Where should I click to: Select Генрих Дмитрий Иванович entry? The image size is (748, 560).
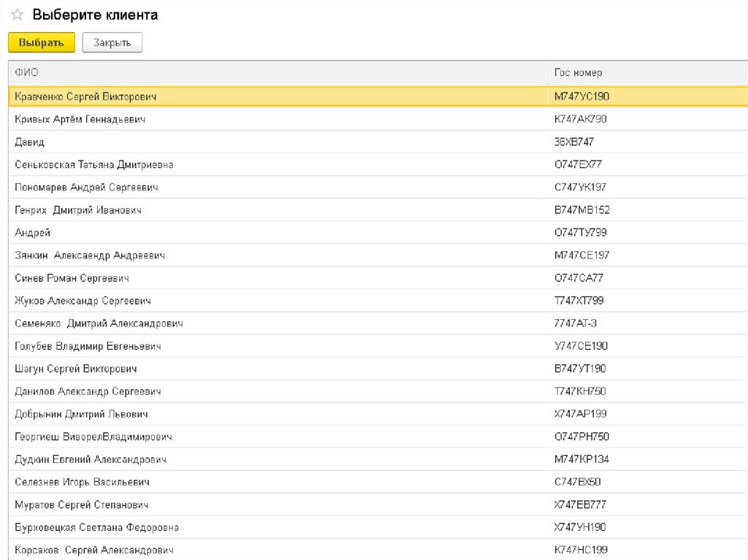coord(77,210)
